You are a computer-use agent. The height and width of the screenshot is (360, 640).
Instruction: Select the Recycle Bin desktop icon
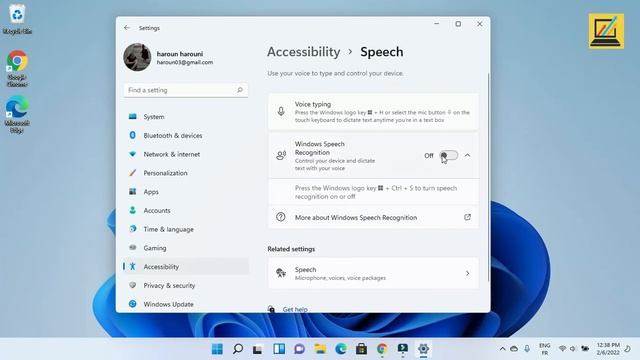tap(17, 19)
